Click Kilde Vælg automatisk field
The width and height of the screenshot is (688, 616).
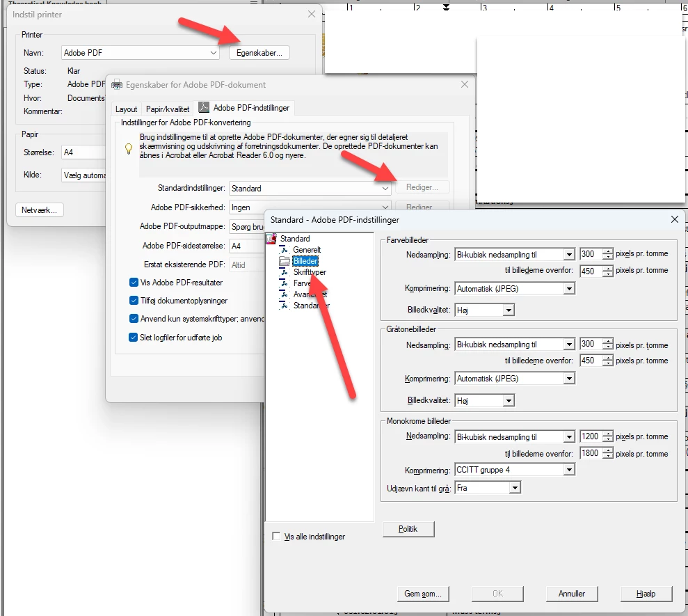(83, 175)
